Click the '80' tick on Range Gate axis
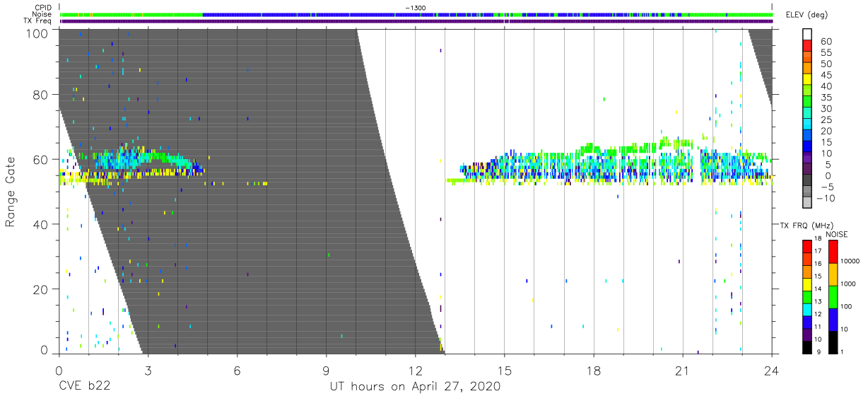Viewport: 868px width, 401px height. tap(41, 94)
